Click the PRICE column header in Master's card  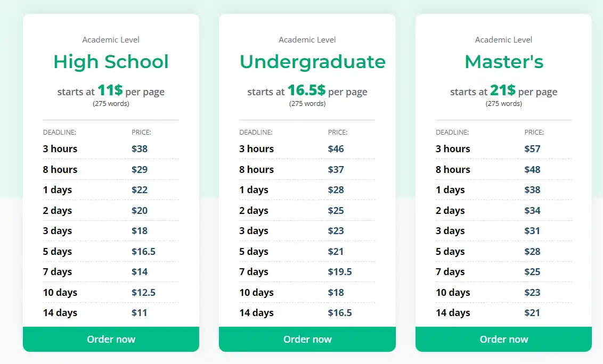click(534, 132)
